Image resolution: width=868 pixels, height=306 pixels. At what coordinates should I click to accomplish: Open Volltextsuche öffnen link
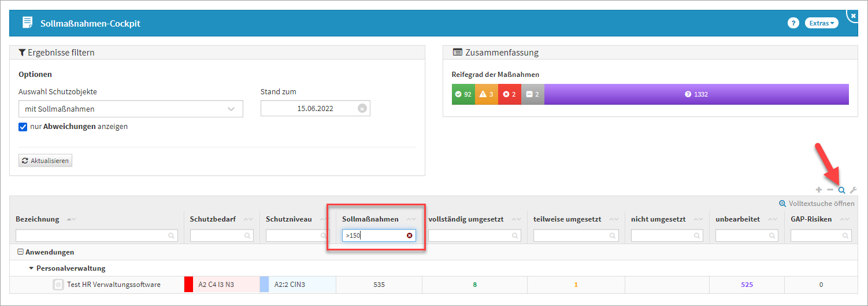click(816, 204)
